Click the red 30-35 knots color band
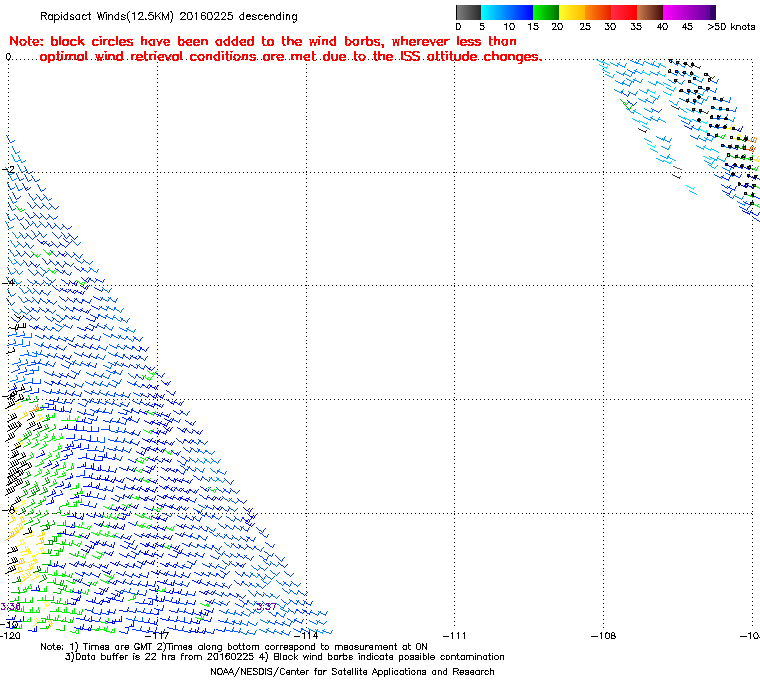This screenshot has height=688, width=760. click(x=624, y=12)
